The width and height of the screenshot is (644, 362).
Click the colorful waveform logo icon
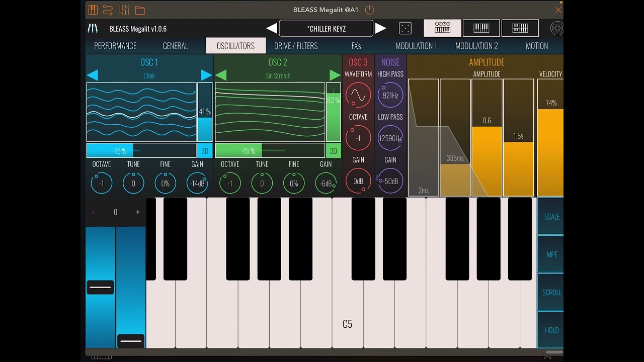[556, 28]
